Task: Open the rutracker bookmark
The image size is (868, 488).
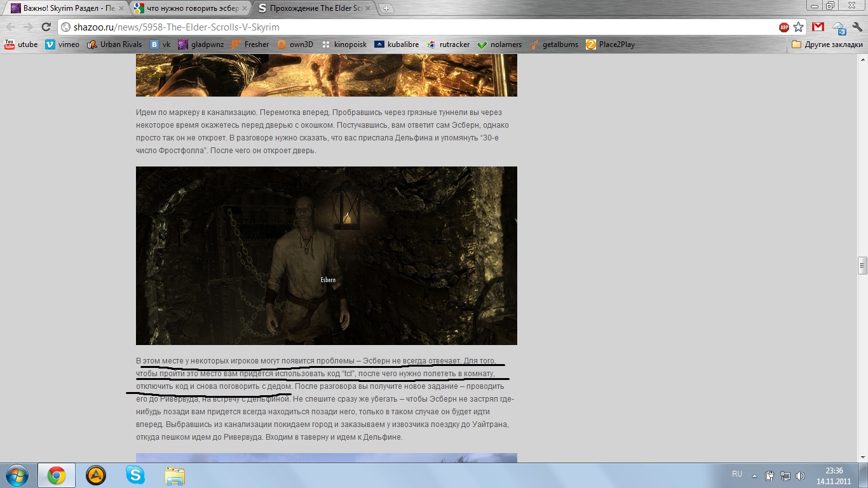Action: (449, 44)
